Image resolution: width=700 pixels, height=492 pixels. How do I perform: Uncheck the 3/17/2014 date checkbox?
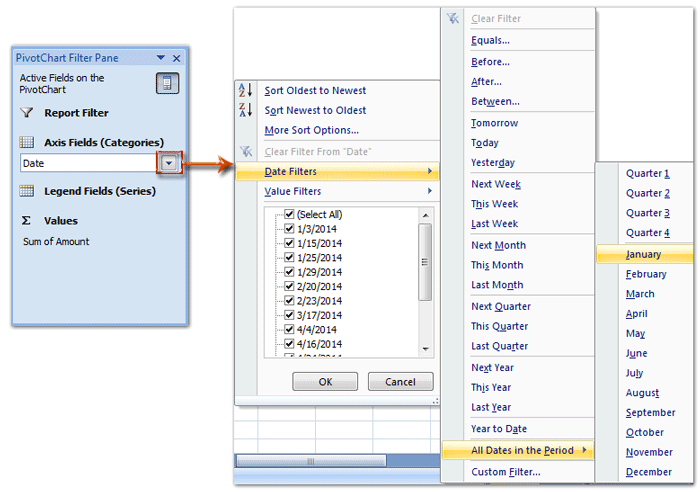click(x=289, y=315)
